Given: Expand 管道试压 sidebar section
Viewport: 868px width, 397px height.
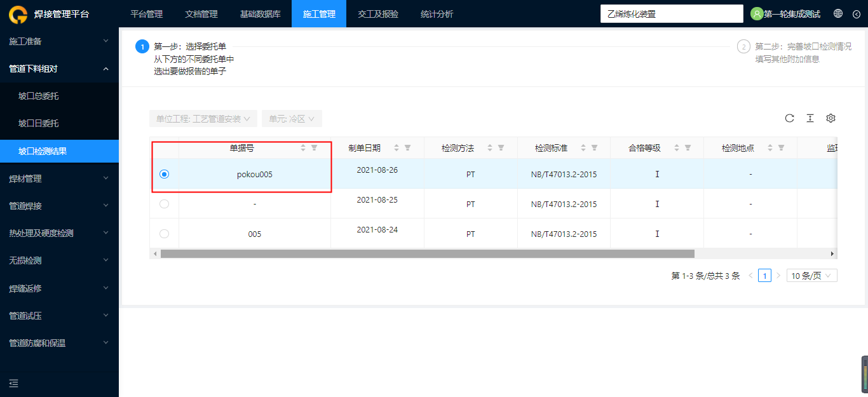Looking at the screenshot, I should pyautogui.click(x=59, y=316).
